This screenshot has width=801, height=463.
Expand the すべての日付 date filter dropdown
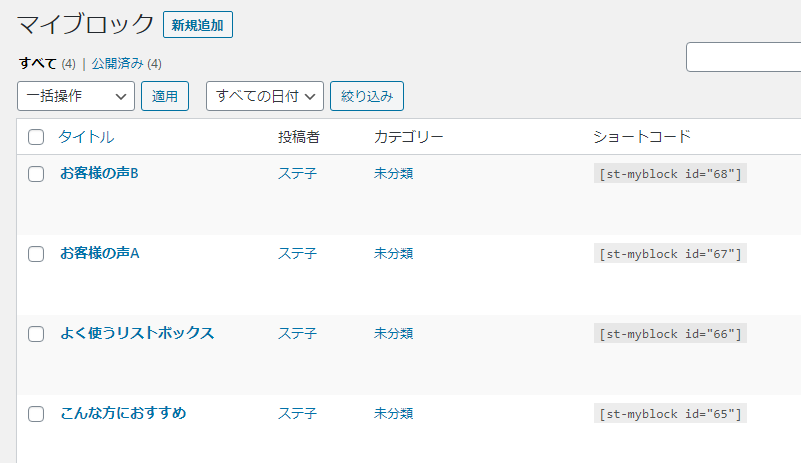[x=265, y=96]
